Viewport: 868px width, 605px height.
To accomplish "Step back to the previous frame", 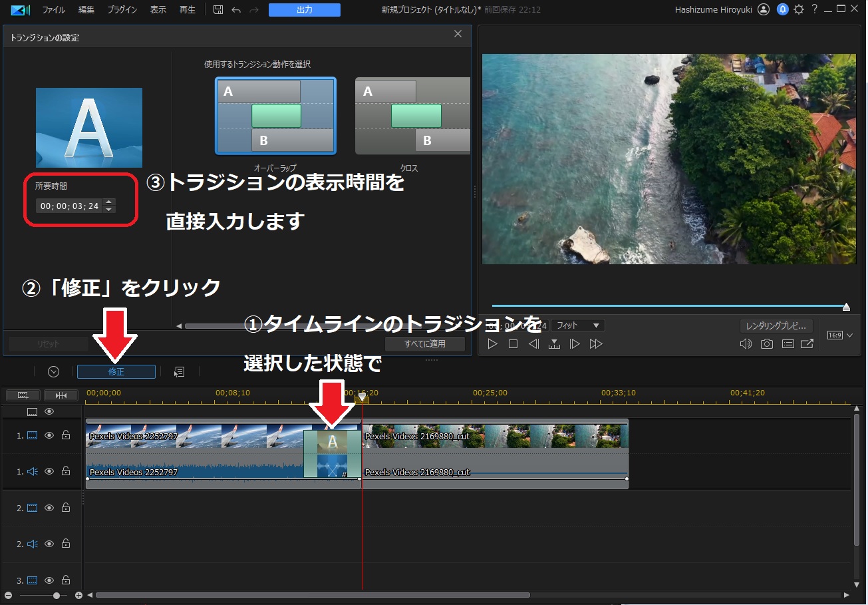I will pos(533,344).
